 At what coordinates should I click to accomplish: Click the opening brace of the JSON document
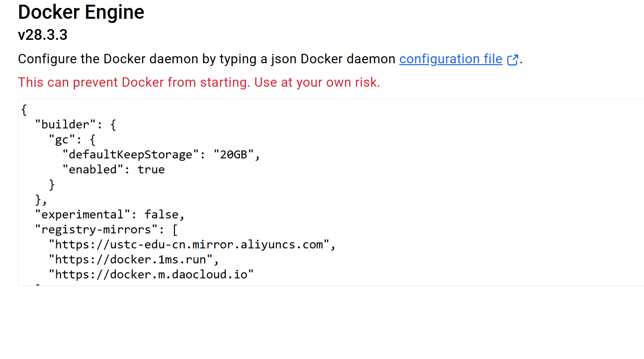[23, 109]
